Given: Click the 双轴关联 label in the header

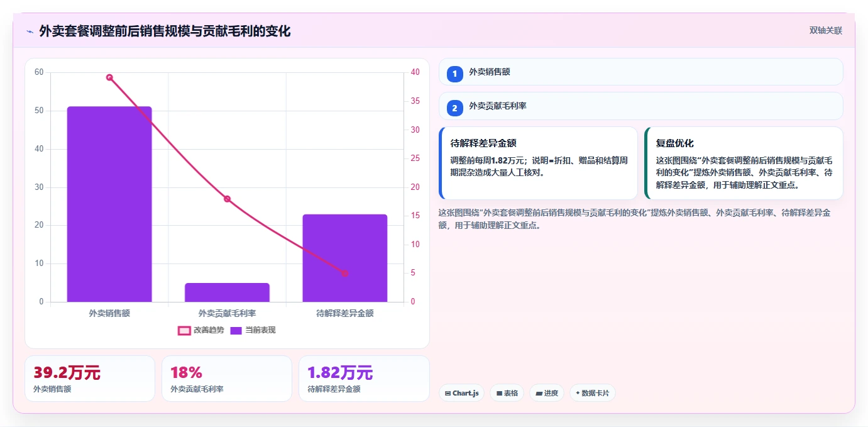Looking at the screenshot, I should click(825, 31).
